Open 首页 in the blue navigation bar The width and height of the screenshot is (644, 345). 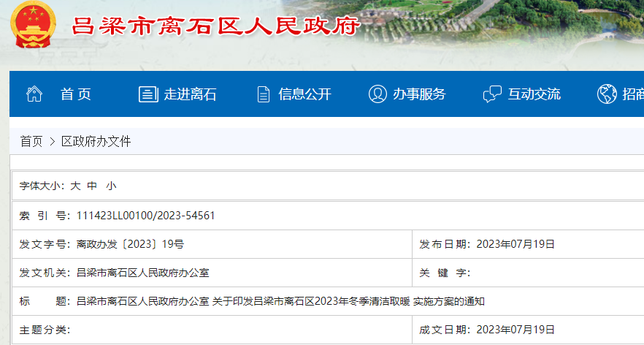76,94
